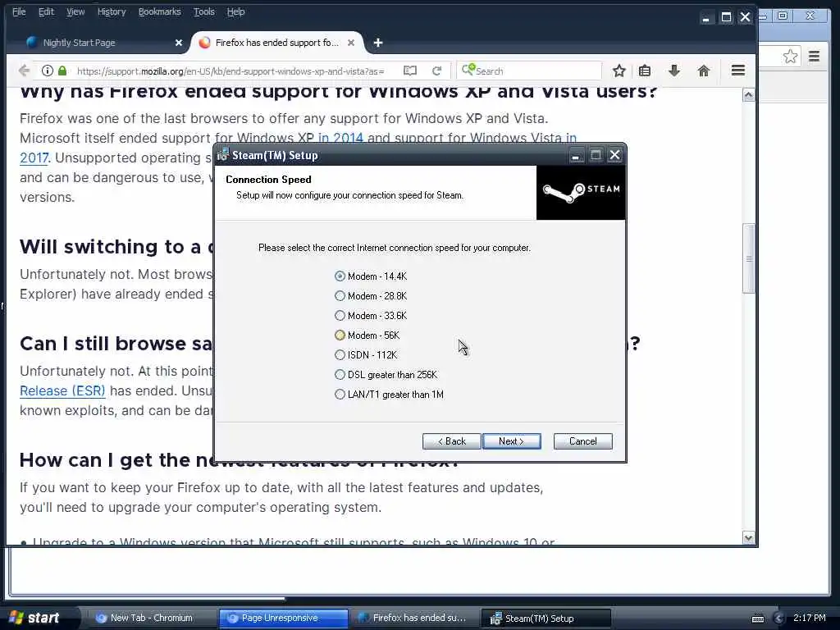Click the Steam logo in setup header
Viewport: 840px width, 630px height.
pyautogui.click(x=581, y=193)
